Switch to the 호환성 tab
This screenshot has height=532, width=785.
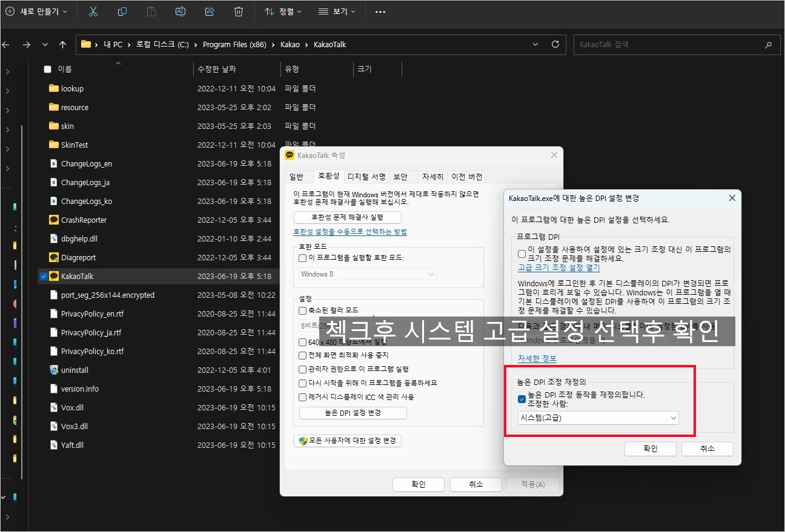point(329,176)
